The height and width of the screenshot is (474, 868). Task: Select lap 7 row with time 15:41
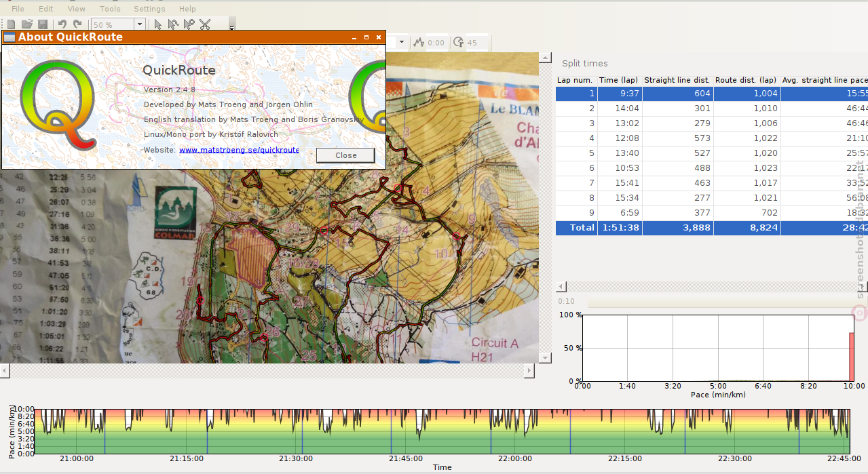click(x=712, y=183)
